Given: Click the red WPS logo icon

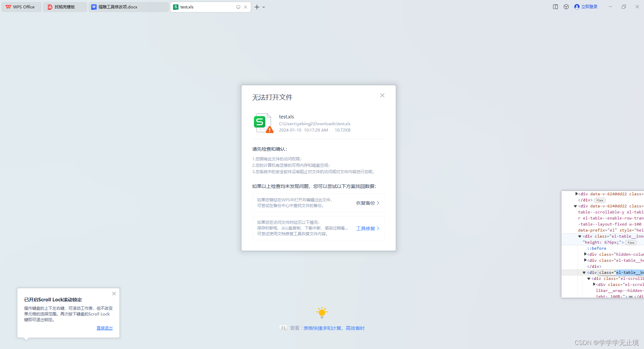Looking at the screenshot, I should coord(8,7).
